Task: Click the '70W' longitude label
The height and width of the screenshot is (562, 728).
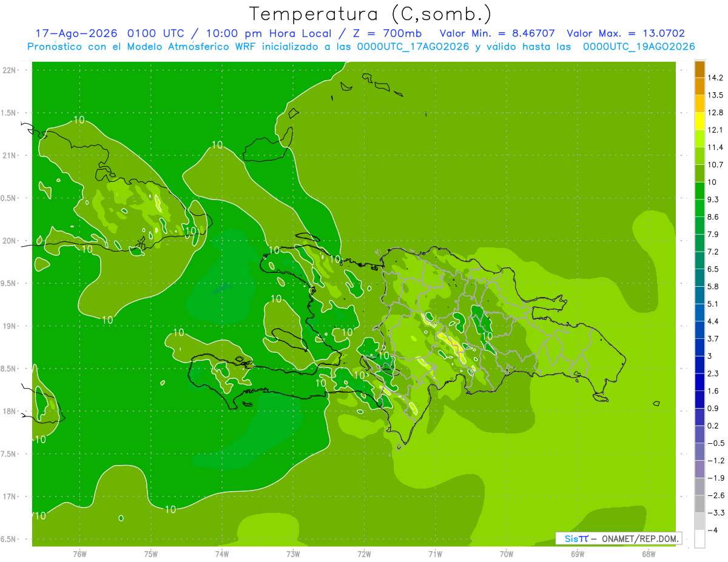Action: coord(507,554)
